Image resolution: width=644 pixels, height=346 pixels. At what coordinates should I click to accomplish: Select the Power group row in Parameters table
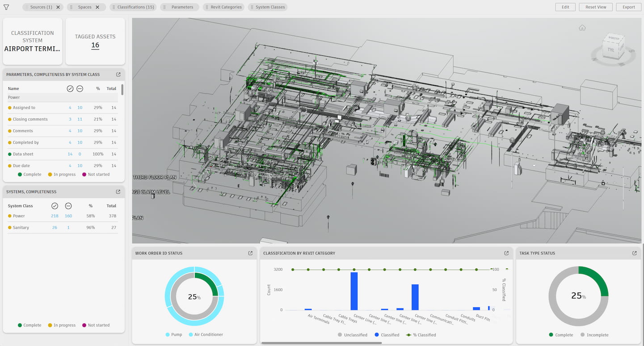[x=63, y=97]
